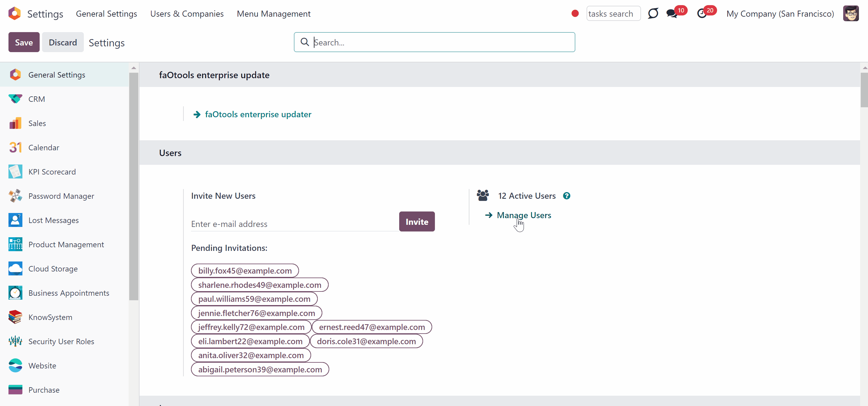This screenshot has width=868, height=406.
Task: Click the sidebar scrollbar thumb
Action: 134,186
